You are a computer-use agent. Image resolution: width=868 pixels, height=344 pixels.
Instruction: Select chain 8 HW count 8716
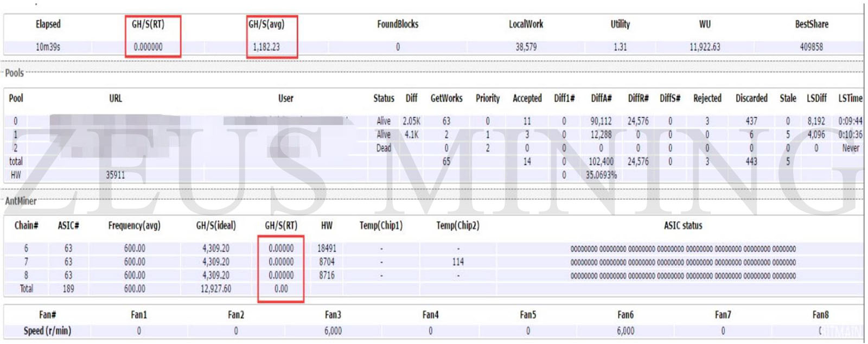coord(327,275)
